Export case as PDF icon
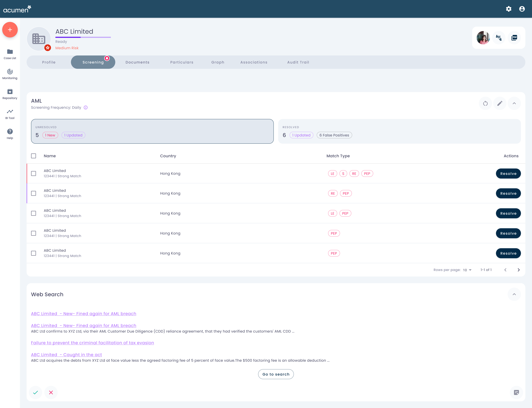Screen dimensions: 532x408 coord(514,38)
